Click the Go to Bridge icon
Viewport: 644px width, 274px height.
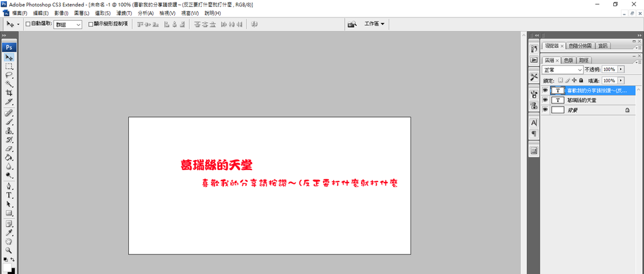pos(352,25)
